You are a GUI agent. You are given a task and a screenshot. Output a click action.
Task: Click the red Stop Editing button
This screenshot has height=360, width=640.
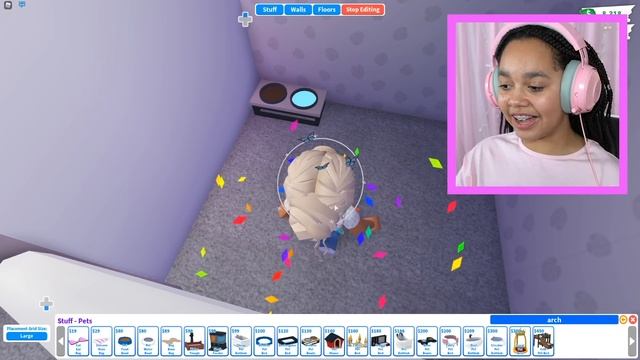click(363, 10)
